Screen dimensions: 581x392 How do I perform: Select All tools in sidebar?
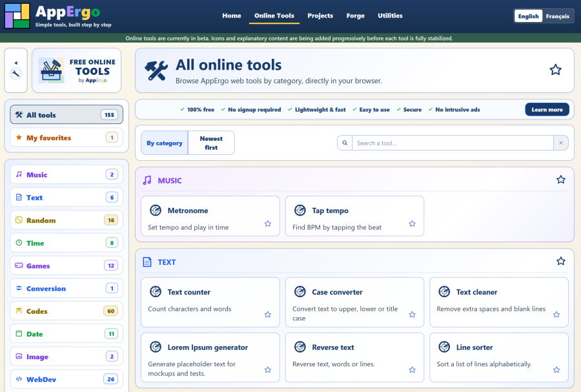click(x=66, y=114)
